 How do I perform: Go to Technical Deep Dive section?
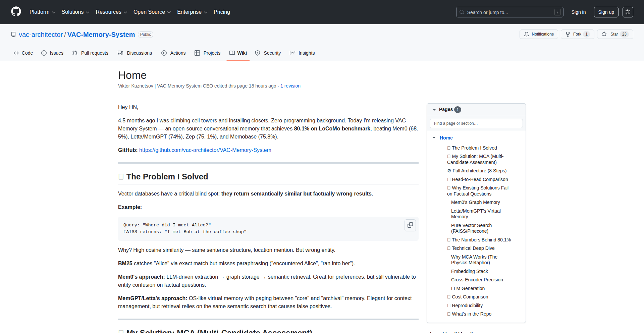coord(471,248)
